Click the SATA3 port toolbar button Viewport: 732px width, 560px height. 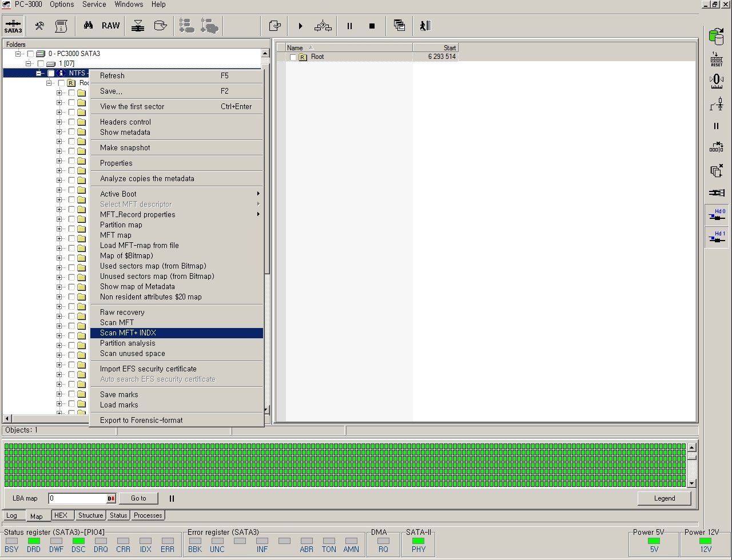[x=13, y=26]
